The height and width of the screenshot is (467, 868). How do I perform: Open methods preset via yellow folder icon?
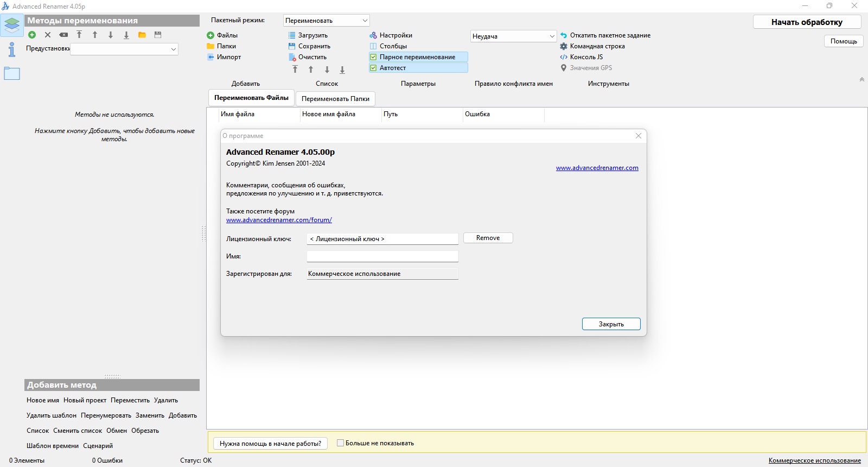[x=142, y=35]
